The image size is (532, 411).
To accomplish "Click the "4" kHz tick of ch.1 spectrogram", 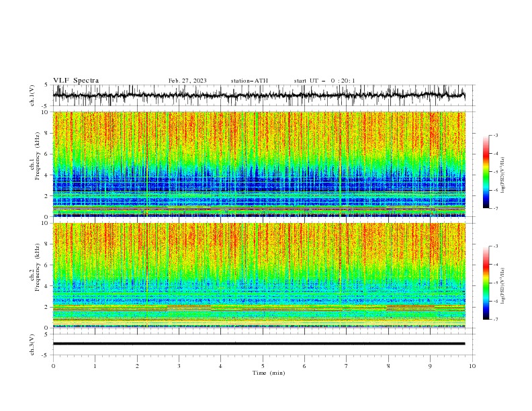I will 47,175.
